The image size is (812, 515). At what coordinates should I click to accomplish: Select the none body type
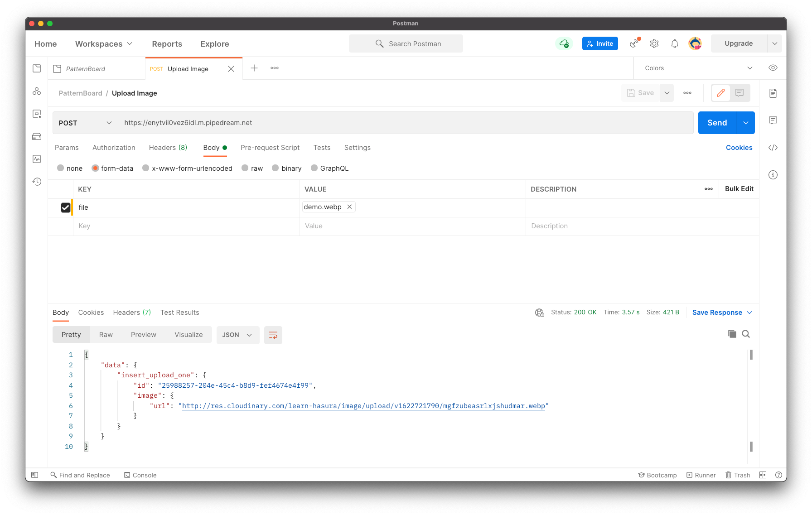click(x=60, y=168)
